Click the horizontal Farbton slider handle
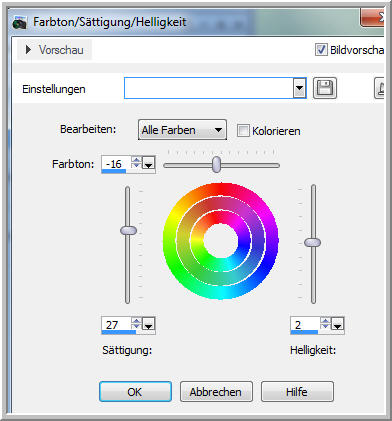Viewport: 392px width, 421px height. 216,164
